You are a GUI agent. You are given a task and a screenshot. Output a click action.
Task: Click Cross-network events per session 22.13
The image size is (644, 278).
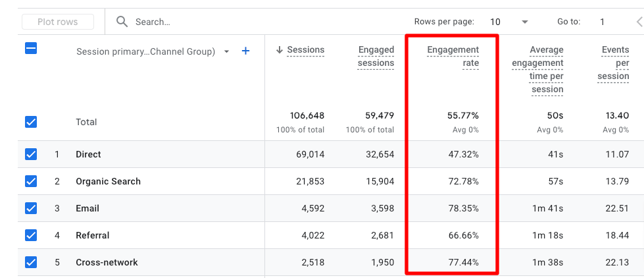point(617,262)
